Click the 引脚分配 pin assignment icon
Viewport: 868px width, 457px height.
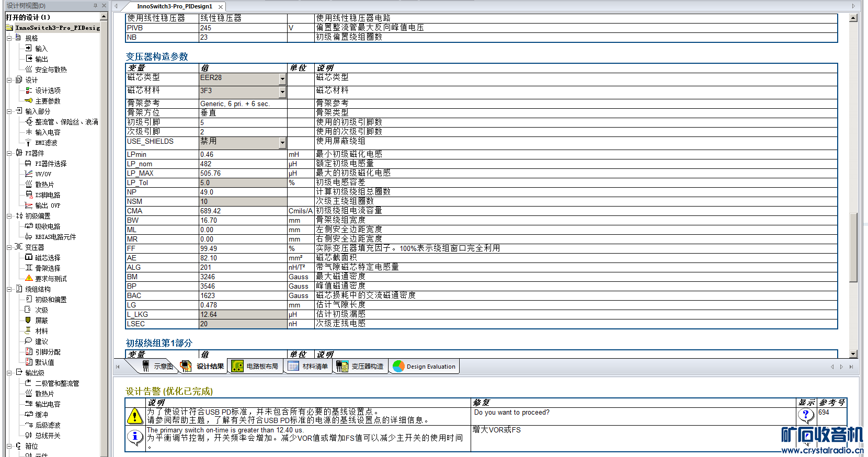[x=29, y=351]
